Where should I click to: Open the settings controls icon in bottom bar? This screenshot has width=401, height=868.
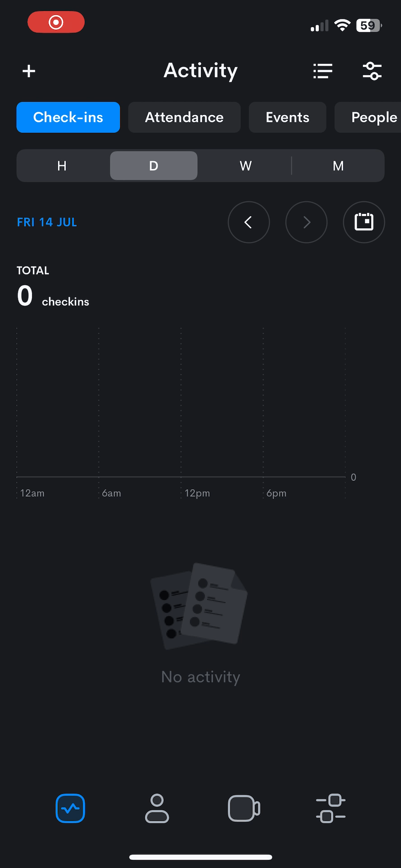(331, 808)
